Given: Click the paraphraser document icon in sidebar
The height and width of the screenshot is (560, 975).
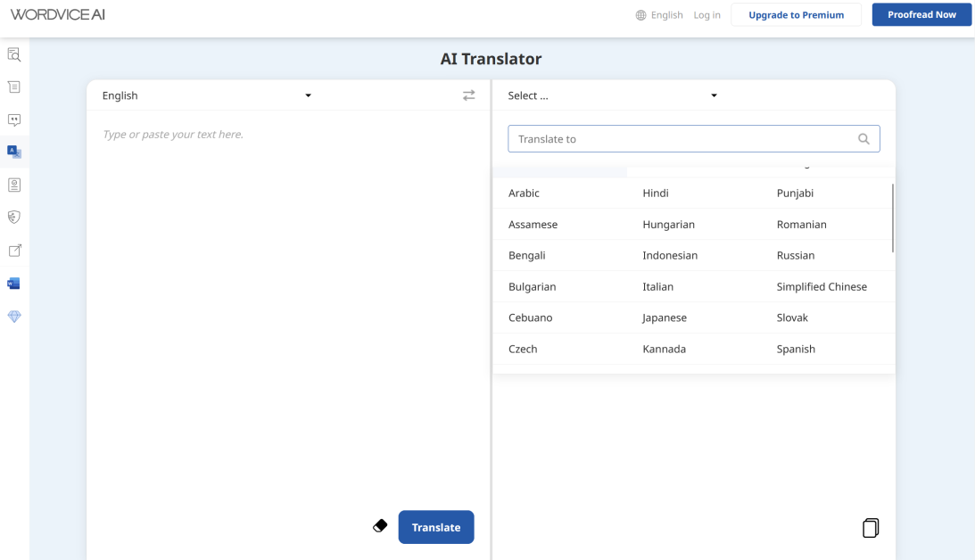Looking at the screenshot, I should coord(14,87).
